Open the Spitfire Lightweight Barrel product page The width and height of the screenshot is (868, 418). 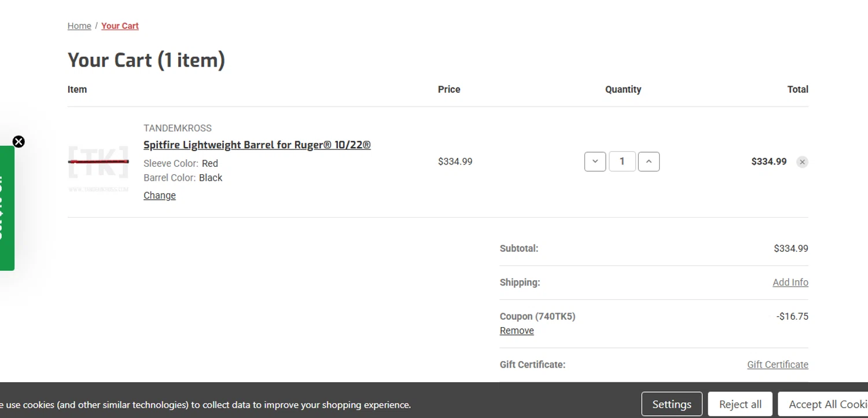(257, 145)
